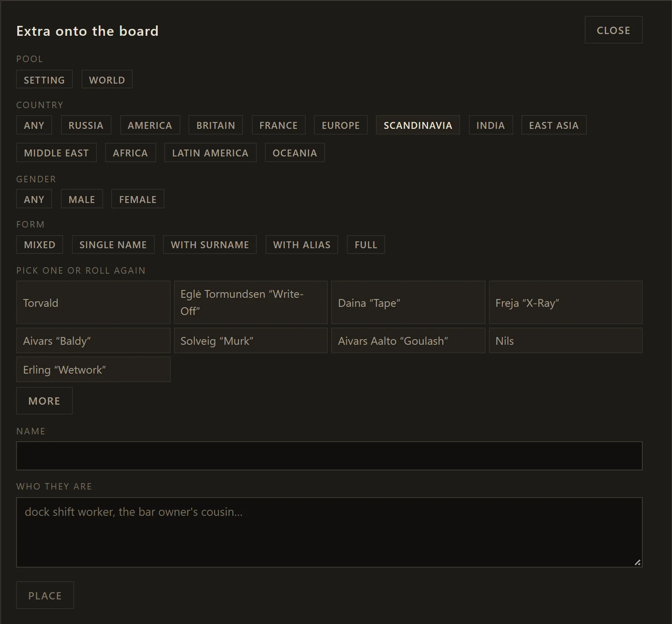Viewport: 672px width, 624px height.
Task: Choose the AFRICA country filter
Action: [131, 153]
